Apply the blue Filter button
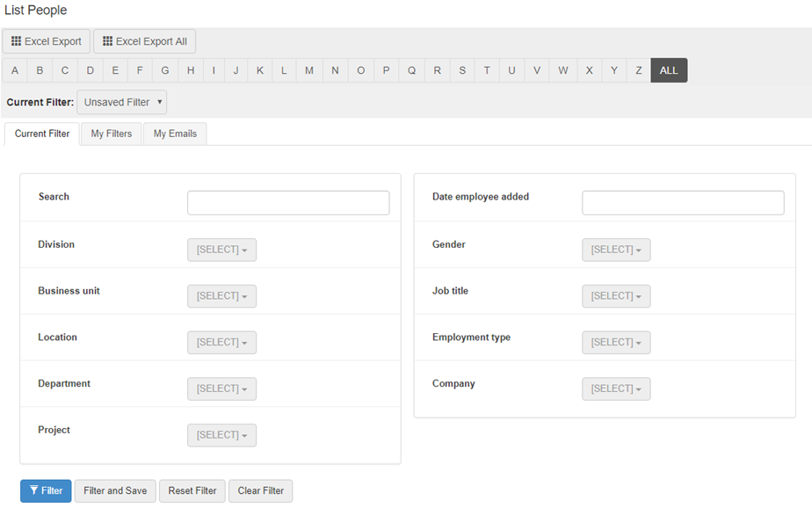Viewport: 812px width, 515px height. click(46, 490)
